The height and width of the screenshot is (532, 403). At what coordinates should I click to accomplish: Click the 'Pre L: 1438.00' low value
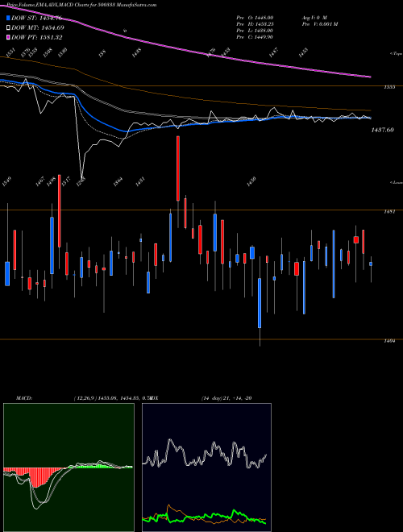(255, 31)
